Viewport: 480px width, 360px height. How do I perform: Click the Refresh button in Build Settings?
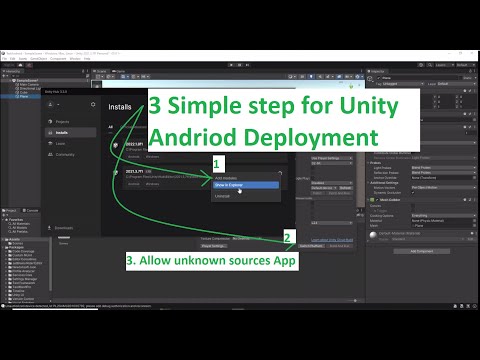coord(345,188)
